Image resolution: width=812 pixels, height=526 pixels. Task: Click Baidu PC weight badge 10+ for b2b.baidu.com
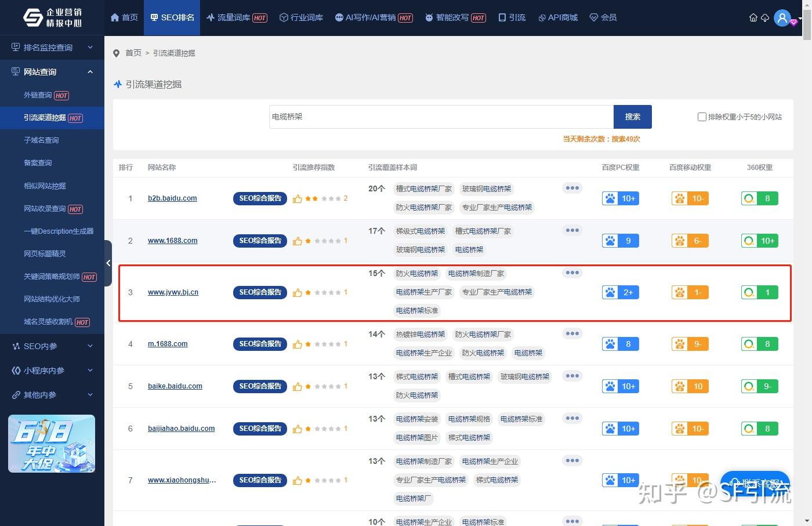point(621,198)
